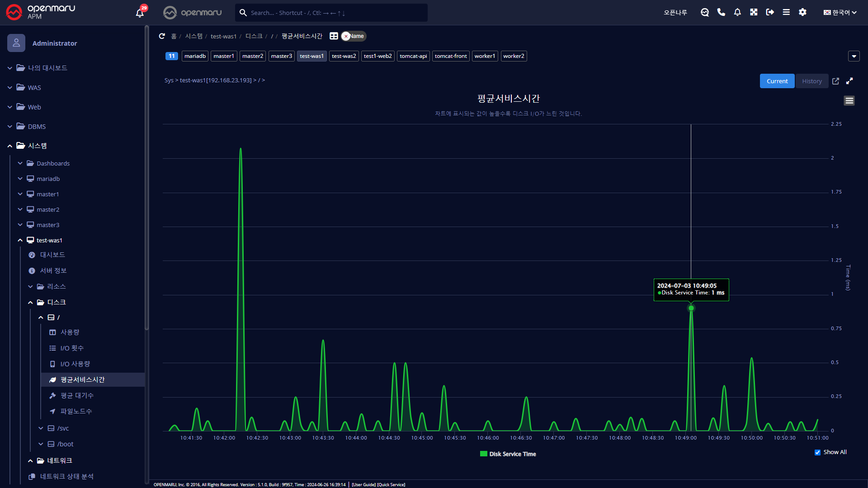Toggle Disk Service Time legend series
The height and width of the screenshot is (488, 868).
coord(508,454)
